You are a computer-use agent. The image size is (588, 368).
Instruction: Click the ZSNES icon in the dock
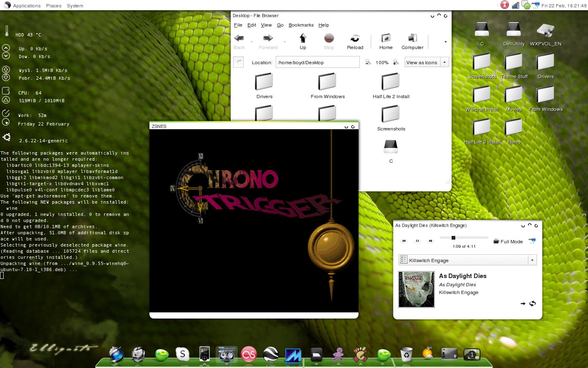click(x=226, y=354)
